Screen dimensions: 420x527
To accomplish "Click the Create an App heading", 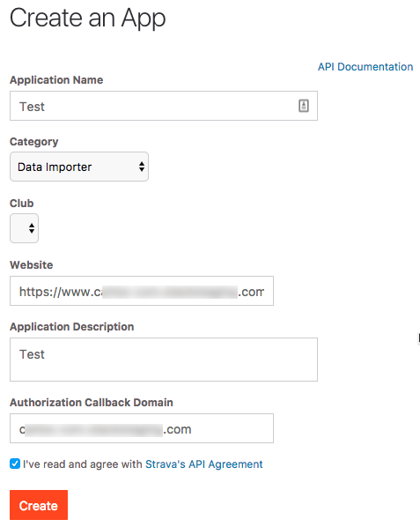I will pyautogui.click(x=88, y=19).
